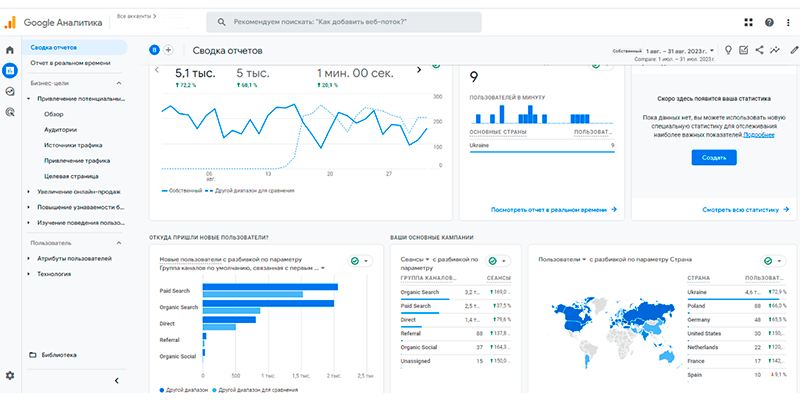This screenshot has height=400, width=800.
Task: Open the Admin gear icon
Action: 10,376
